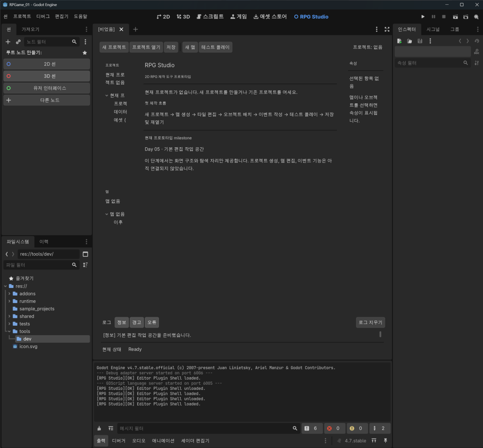Click the star favorites icon beside root node label
Viewport: 483px width, 448px height.
pos(85,53)
